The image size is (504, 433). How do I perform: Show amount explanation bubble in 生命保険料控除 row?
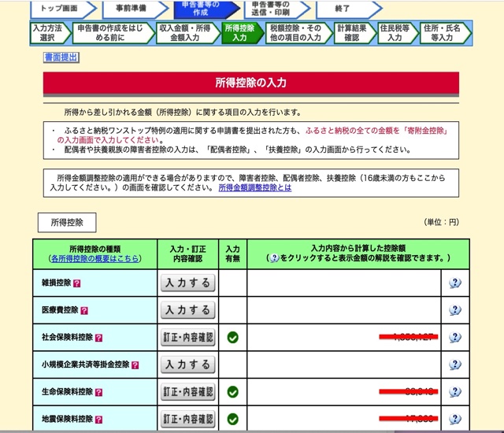point(454,392)
